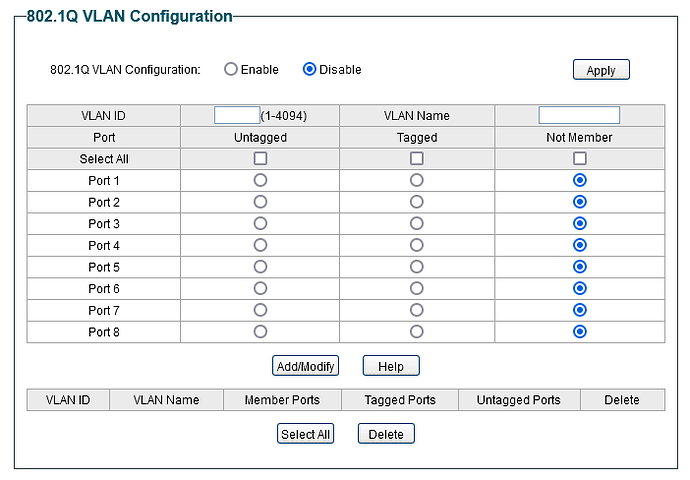Mark Port 3 as Not Member

pos(580,223)
